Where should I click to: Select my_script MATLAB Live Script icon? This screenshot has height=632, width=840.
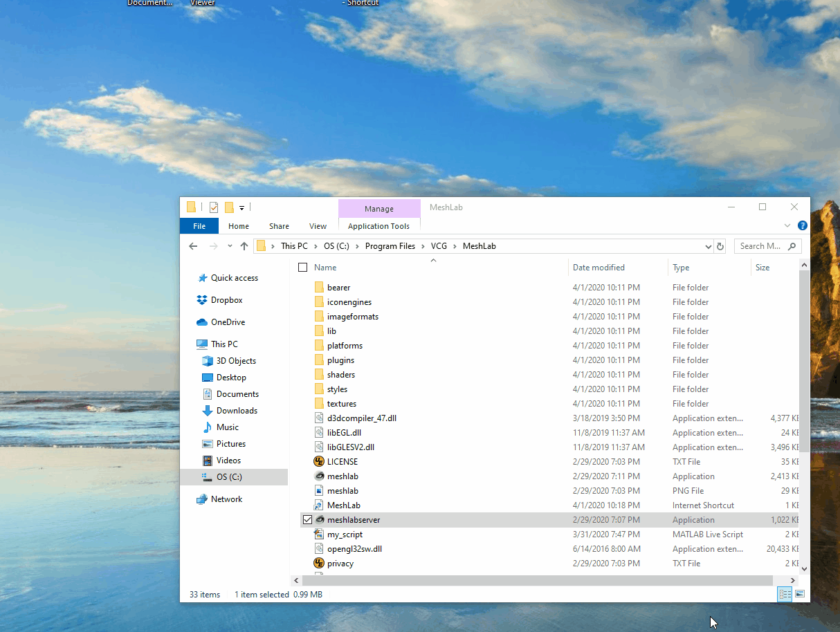point(319,535)
